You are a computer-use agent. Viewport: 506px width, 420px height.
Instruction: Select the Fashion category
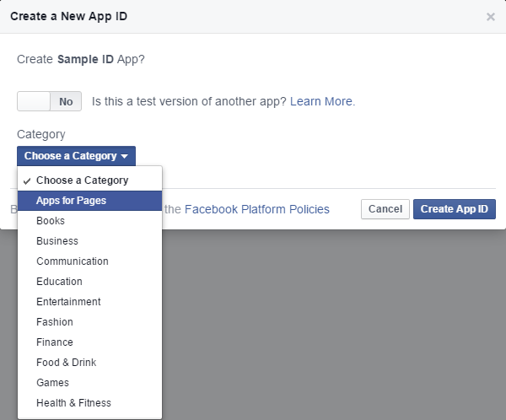pyautogui.click(x=89, y=322)
